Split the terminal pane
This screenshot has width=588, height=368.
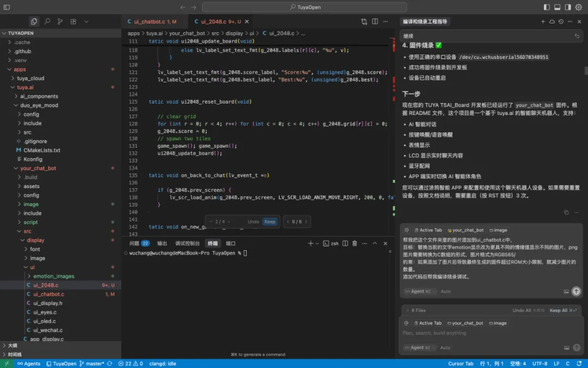click(x=345, y=243)
